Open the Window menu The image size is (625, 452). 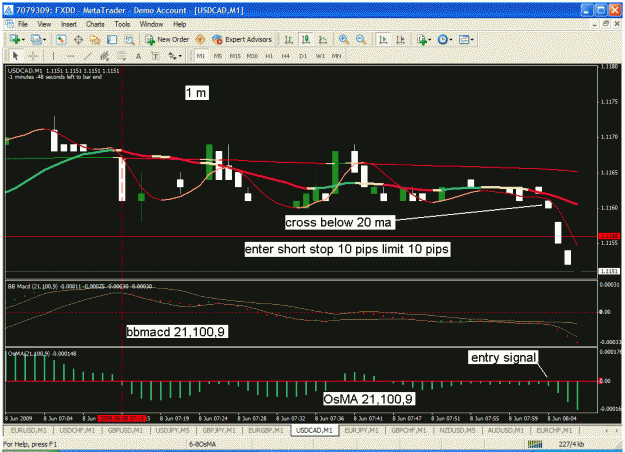tap(151, 24)
